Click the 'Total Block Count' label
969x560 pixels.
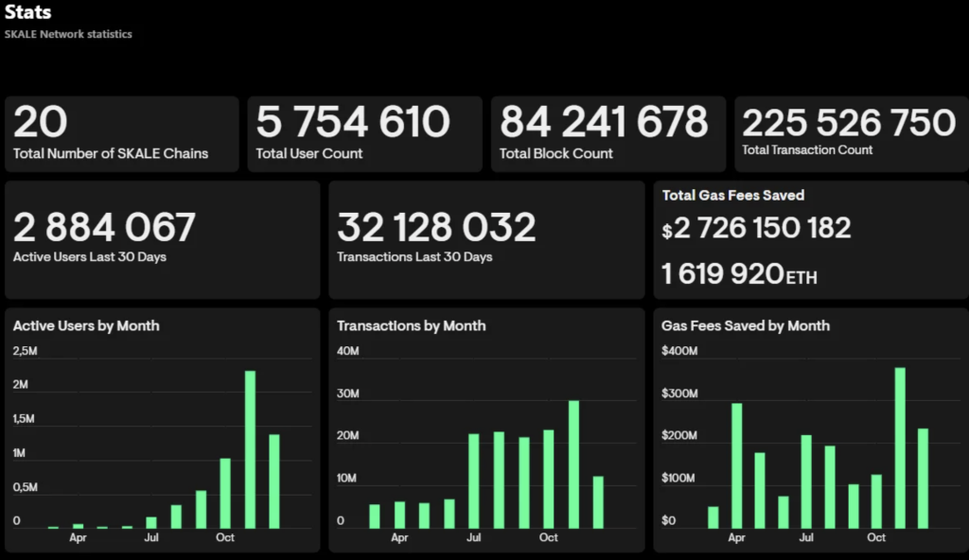pyautogui.click(x=555, y=154)
